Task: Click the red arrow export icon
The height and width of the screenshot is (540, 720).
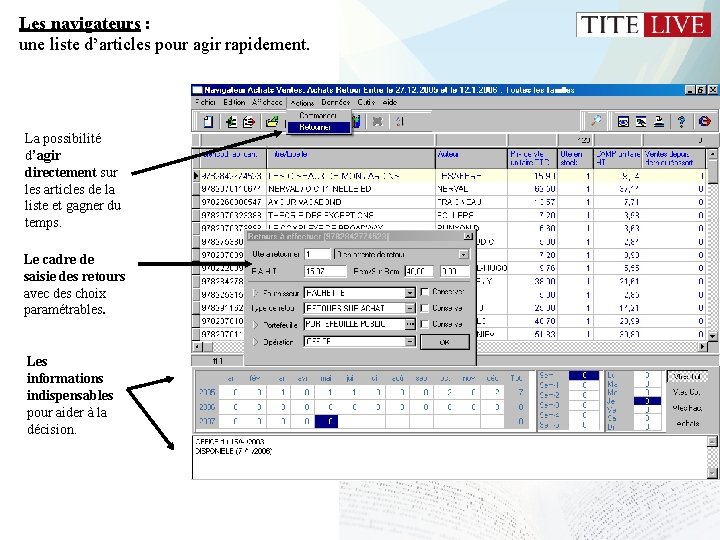Action: pyautogui.click(x=249, y=122)
